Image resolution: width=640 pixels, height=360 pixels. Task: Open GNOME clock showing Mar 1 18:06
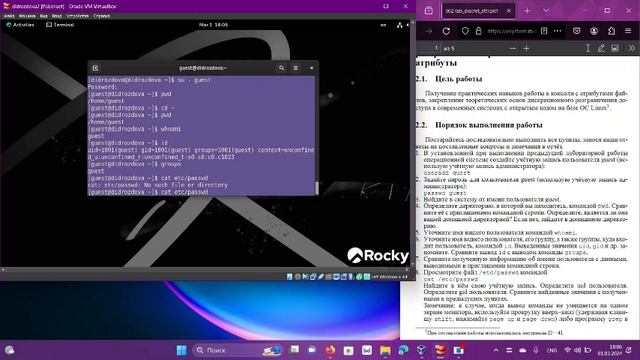(213, 25)
